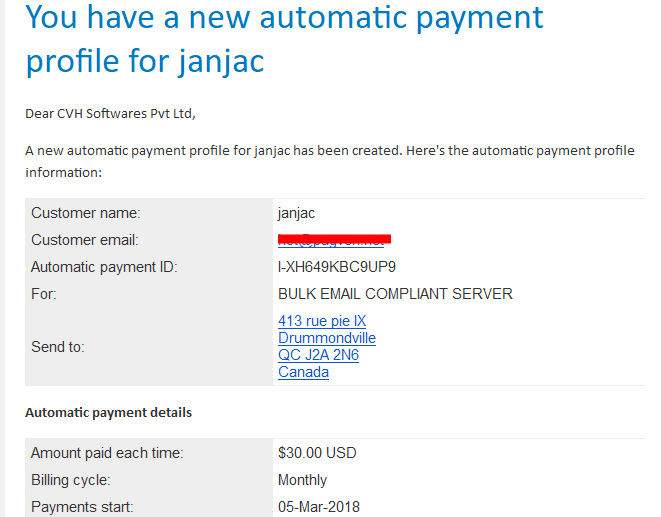Viewport: 661px width, 517px height.
Task: Follow the Canada link
Action: point(303,372)
